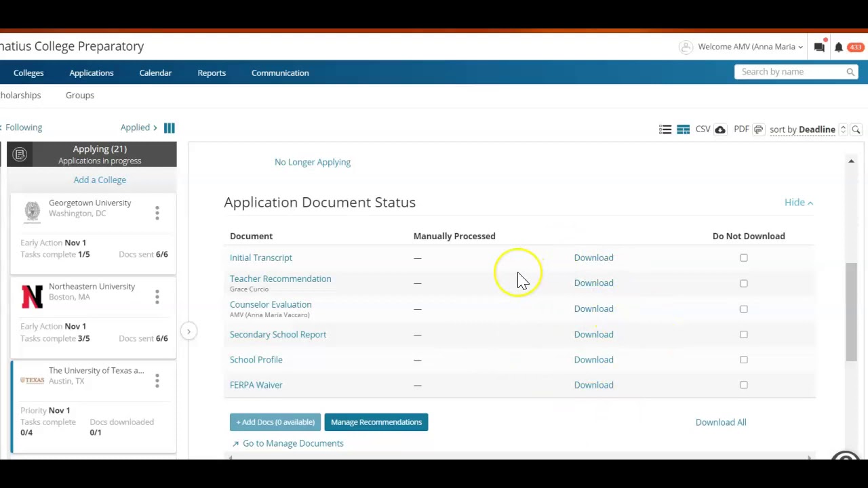Click the Georgetown University crest logo

pos(32,211)
